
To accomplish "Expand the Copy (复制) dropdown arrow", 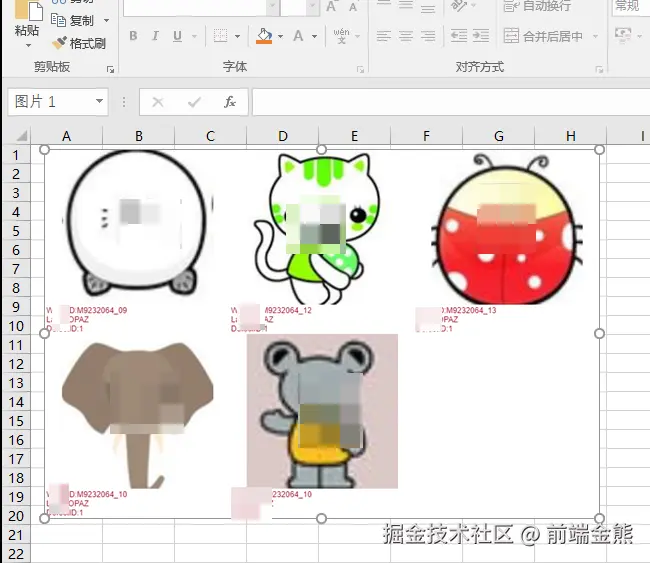I will (107, 20).
